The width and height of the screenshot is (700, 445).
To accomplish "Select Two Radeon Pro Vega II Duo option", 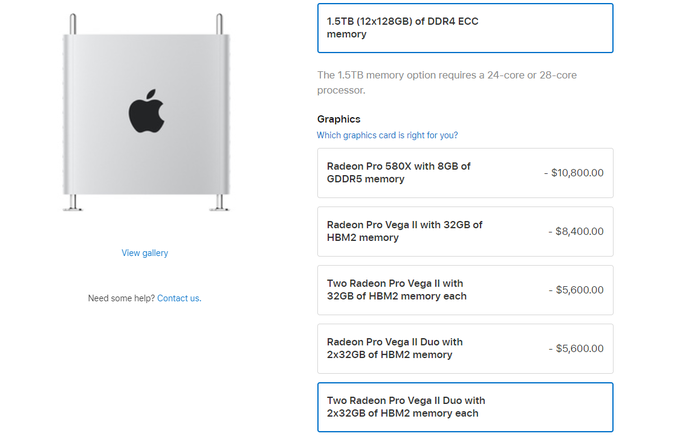I will click(464, 407).
